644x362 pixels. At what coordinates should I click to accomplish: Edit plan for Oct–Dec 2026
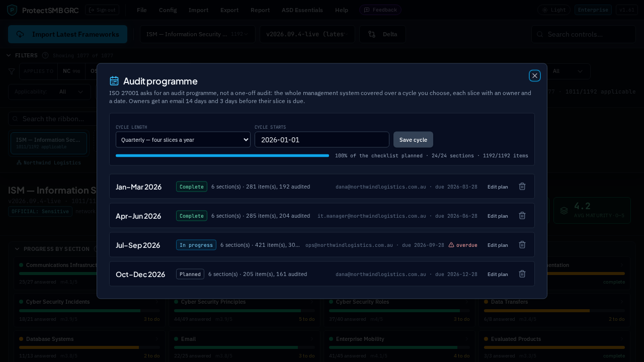(x=498, y=274)
